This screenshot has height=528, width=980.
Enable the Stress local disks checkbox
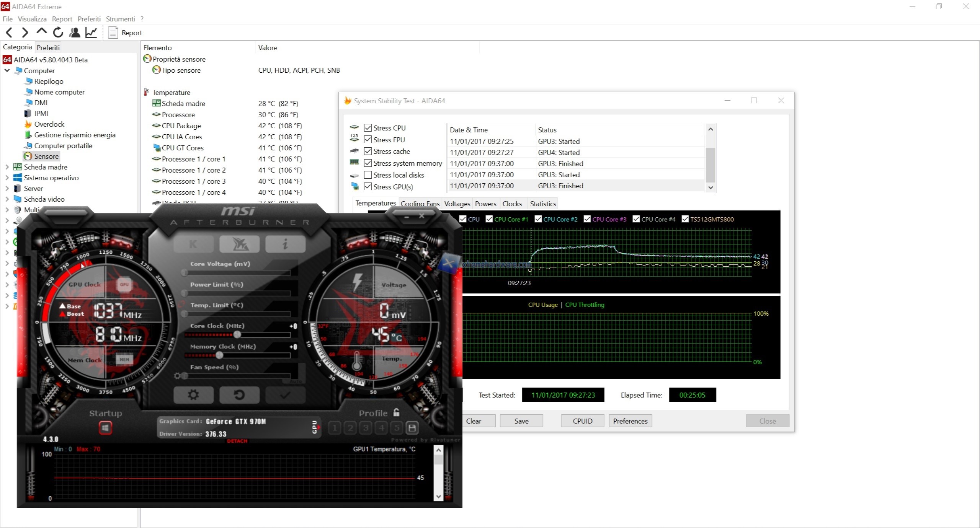368,175
